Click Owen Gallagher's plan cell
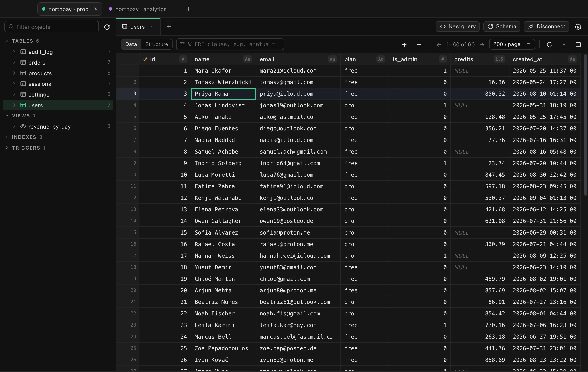Screen dimensions: 588x372 (365, 221)
